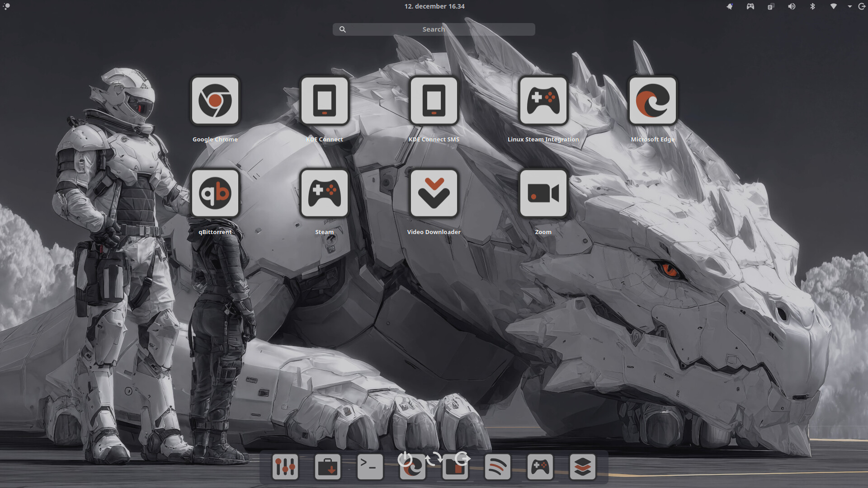Open the Zoom app
Image resolution: width=868 pixels, height=488 pixels.
pyautogui.click(x=543, y=193)
